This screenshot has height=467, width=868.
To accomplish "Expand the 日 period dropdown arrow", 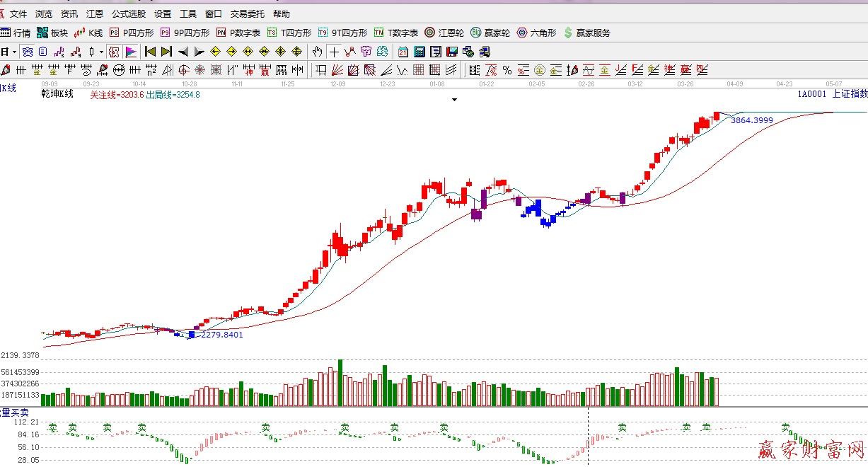I will tap(14, 52).
